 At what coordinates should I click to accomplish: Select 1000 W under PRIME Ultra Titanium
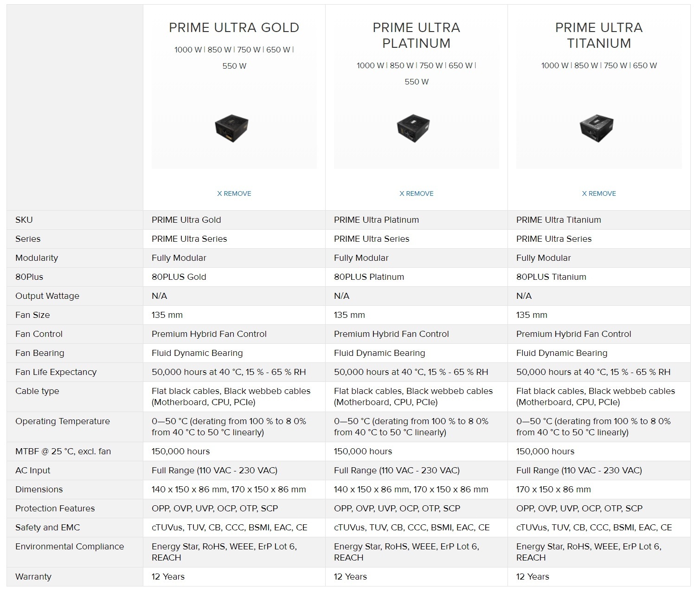point(555,66)
